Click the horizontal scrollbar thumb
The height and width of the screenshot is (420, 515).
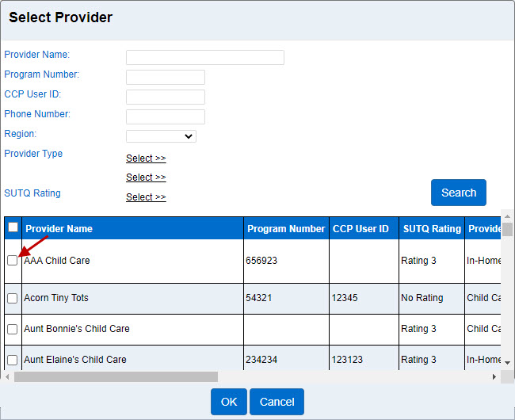click(116, 376)
